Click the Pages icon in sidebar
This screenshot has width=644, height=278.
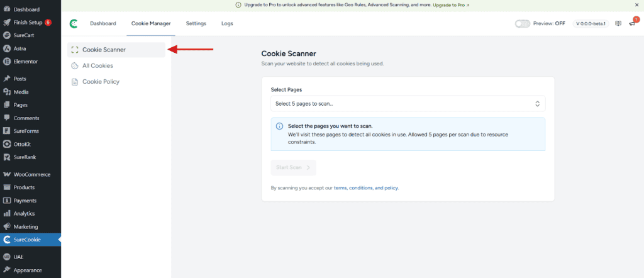[x=6, y=105]
